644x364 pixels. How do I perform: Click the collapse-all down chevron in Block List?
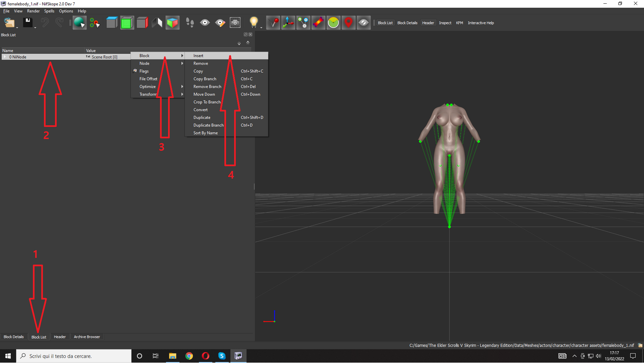(x=239, y=43)
